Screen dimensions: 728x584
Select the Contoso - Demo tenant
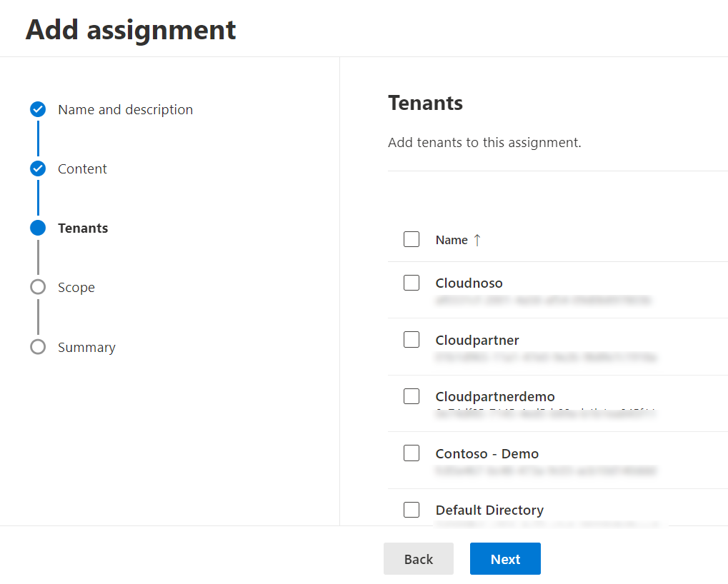412,453
